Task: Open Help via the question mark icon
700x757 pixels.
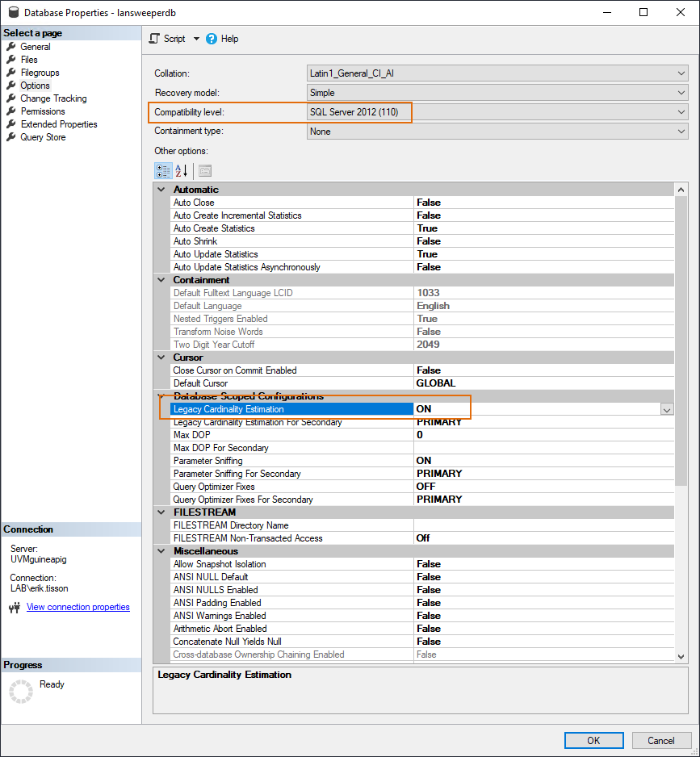Action: (x=212, y=39)
